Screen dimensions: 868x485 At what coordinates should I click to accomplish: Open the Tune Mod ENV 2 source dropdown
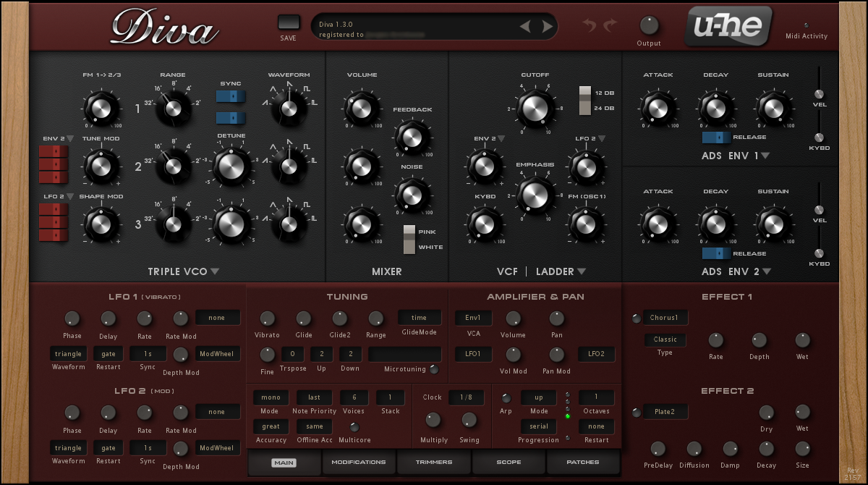coord(71,139)
